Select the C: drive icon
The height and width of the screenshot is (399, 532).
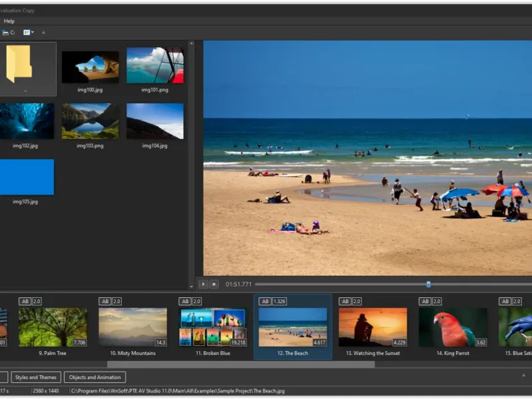point(9,33)
